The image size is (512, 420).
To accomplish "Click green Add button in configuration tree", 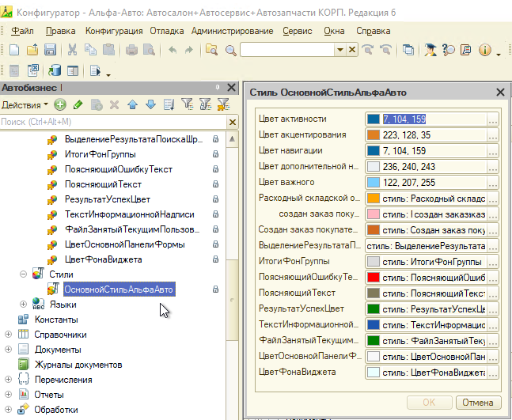I will pos(60,104).
